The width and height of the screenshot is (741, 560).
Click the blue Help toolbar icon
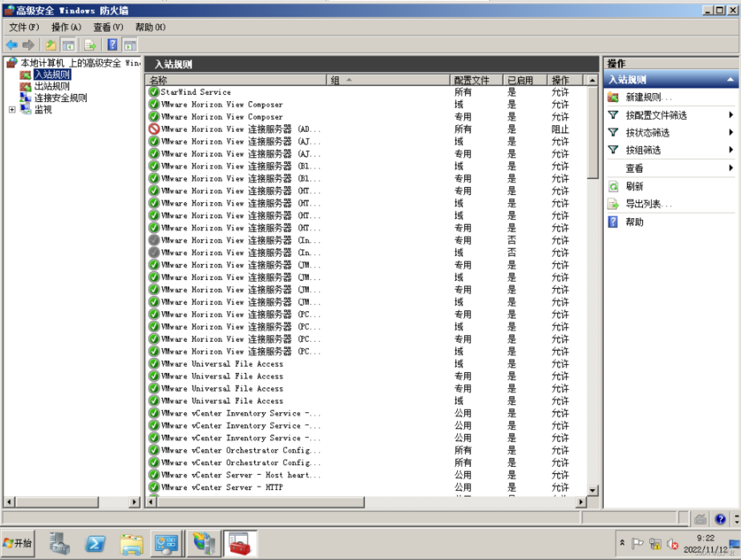[112, 44]
